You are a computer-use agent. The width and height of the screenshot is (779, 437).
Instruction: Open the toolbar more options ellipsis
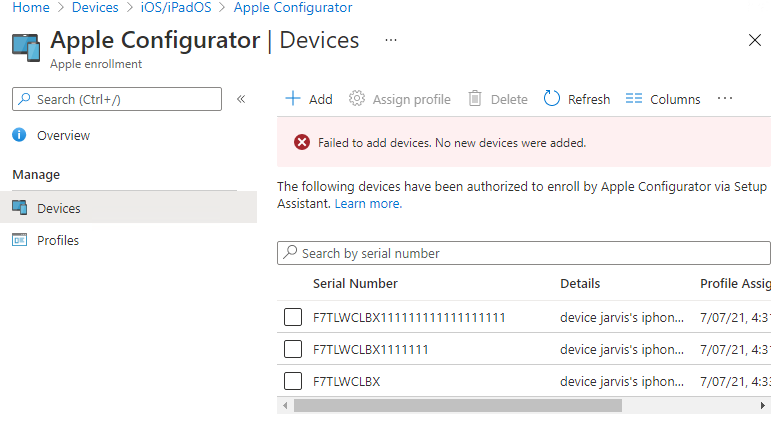click(725, 99)
